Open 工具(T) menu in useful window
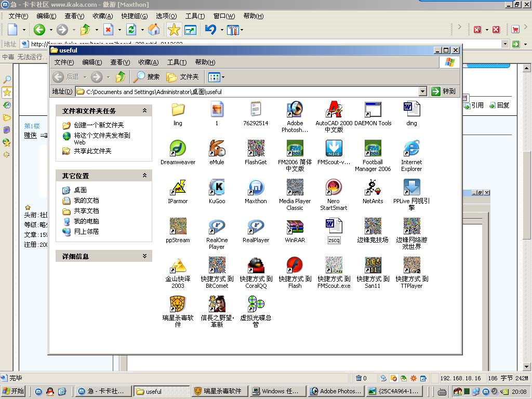 click(177, 62)
